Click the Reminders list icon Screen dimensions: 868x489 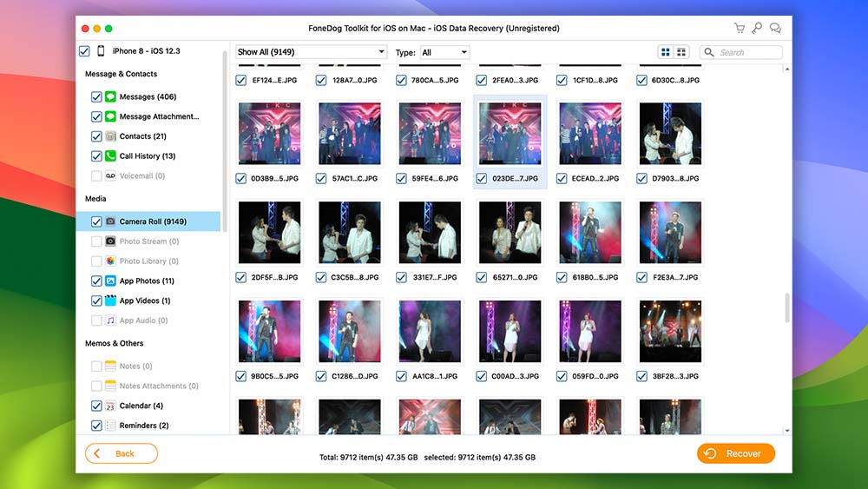[110, 426]
